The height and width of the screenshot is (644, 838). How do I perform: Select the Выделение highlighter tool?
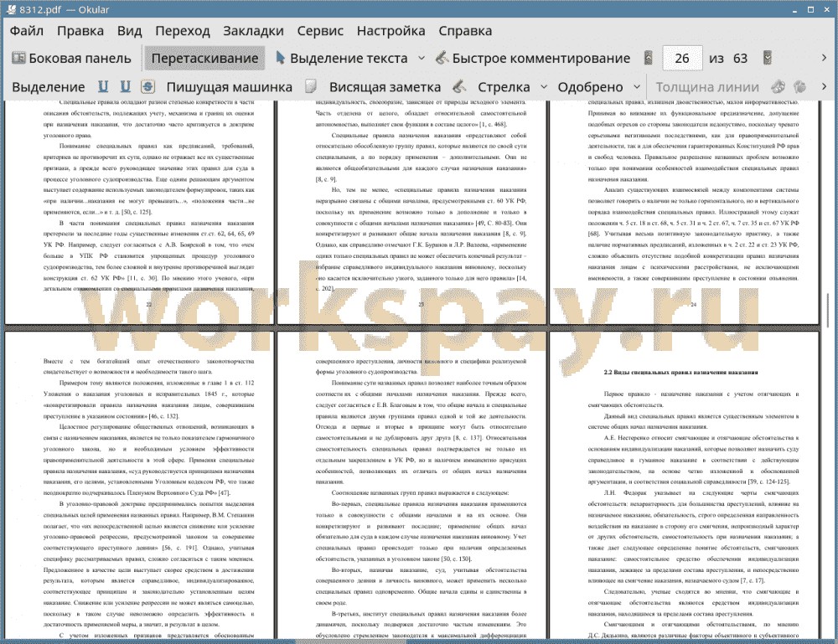click(x=48, y=87)
